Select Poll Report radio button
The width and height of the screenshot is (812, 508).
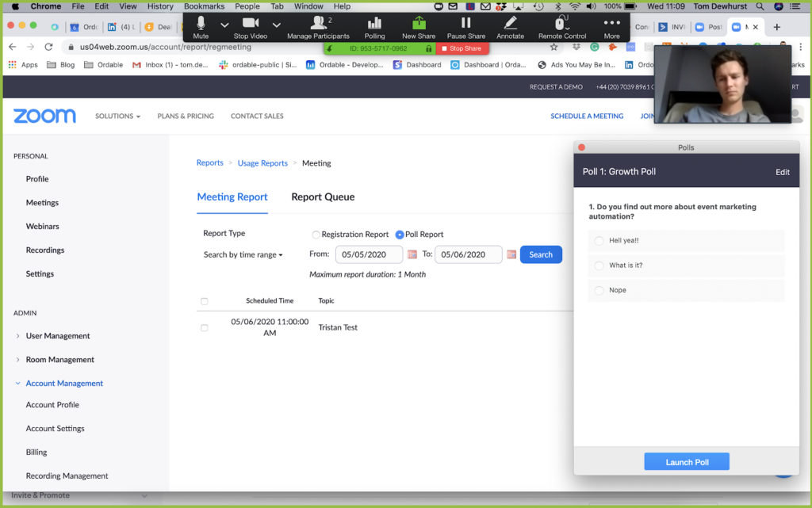coord(400,235)
